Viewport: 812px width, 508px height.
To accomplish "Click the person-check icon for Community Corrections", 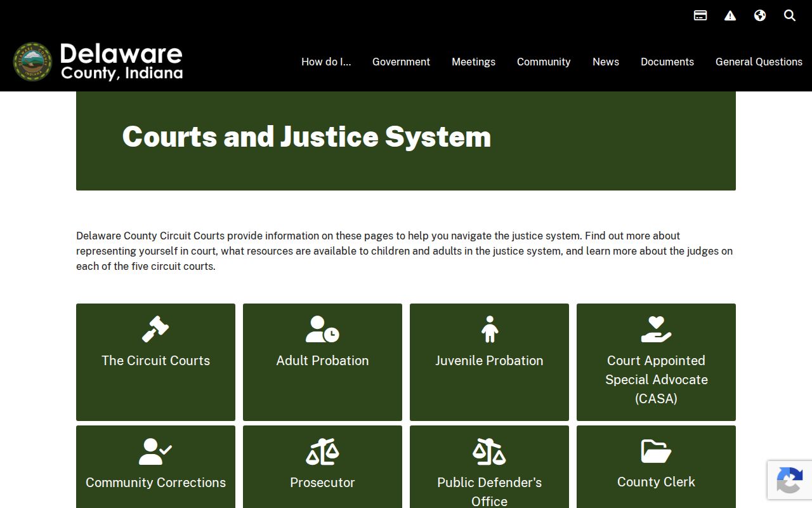I will pos(155,451).
